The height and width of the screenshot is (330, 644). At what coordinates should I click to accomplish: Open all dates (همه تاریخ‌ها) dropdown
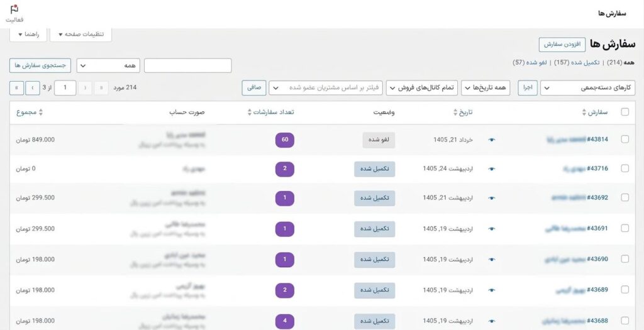[486, 88]
